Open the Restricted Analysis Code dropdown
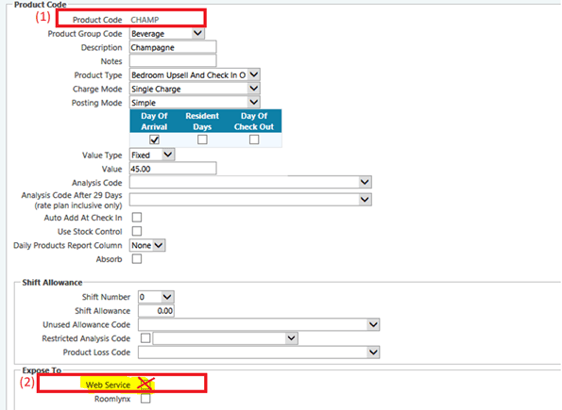 point(225,338)
